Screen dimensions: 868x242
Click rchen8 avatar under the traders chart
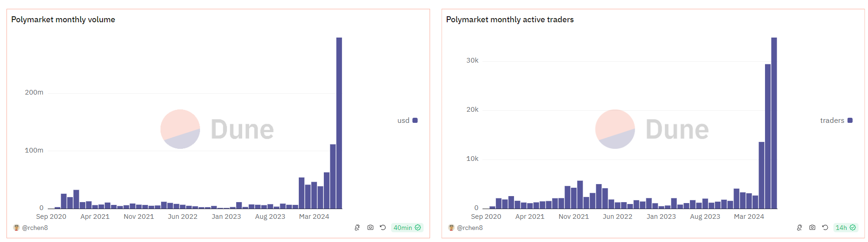click(451, 228)
